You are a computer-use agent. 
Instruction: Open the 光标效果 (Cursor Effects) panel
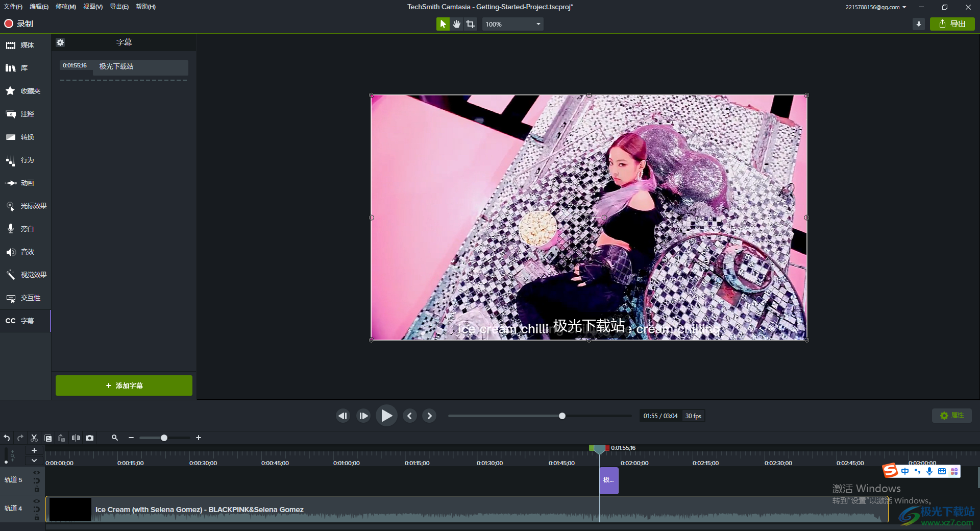26,206
